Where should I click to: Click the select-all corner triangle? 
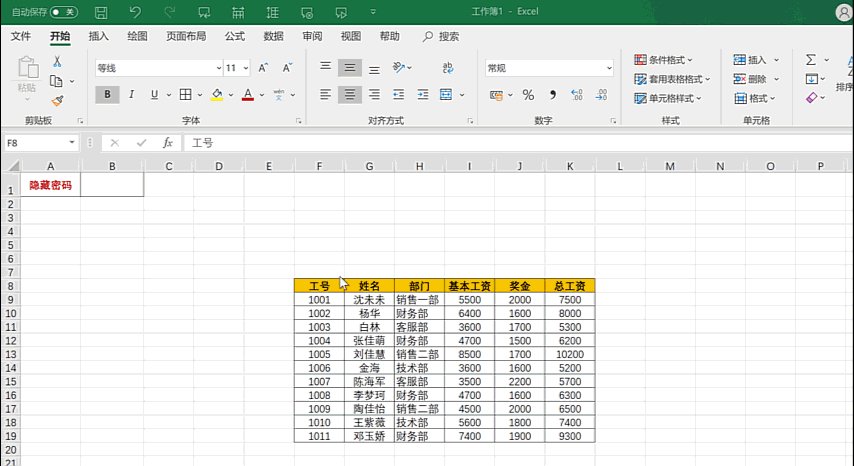pos(13,165)
